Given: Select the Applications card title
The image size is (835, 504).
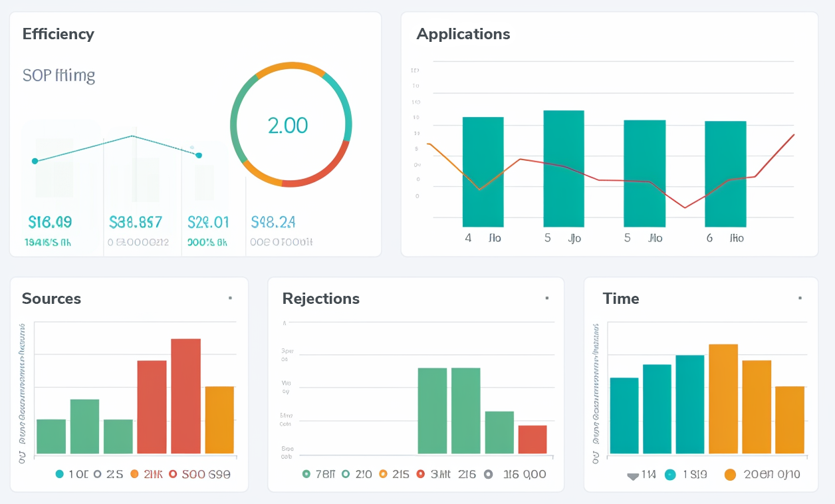Looking at the screenshot, I should 463,34.
